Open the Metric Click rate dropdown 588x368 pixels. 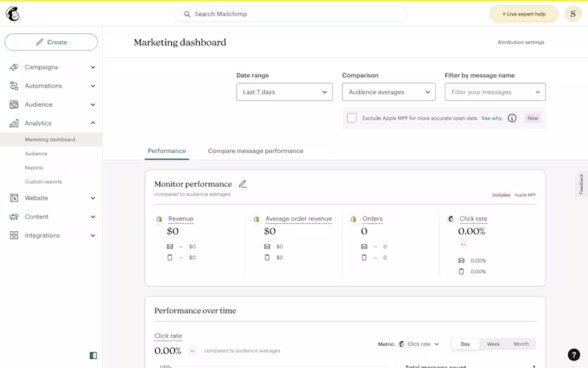419,344
